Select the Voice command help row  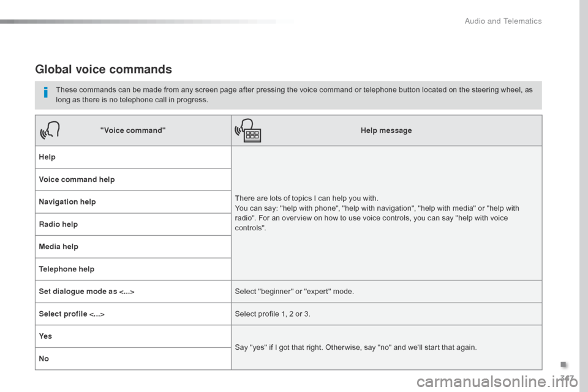coord(77,179)
